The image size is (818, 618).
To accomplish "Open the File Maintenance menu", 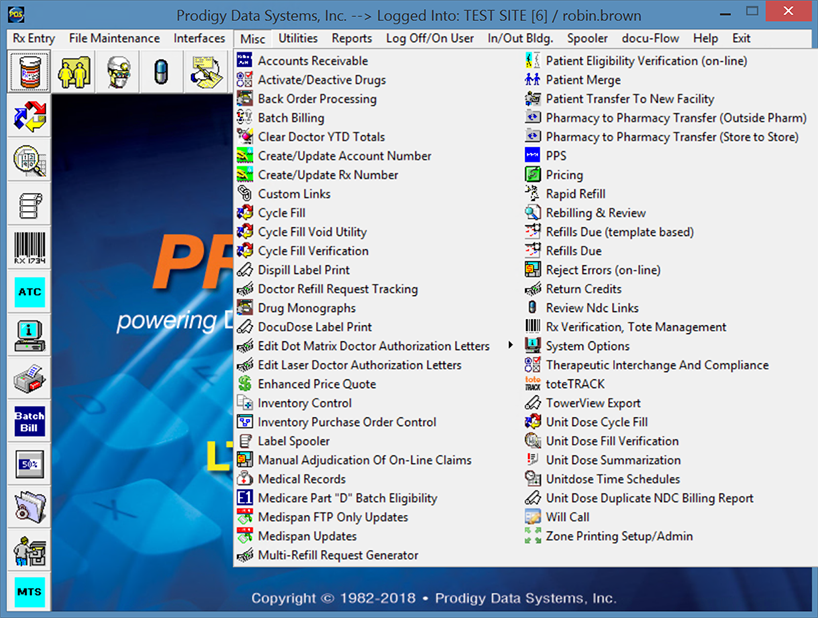I will tap(114, 38).
